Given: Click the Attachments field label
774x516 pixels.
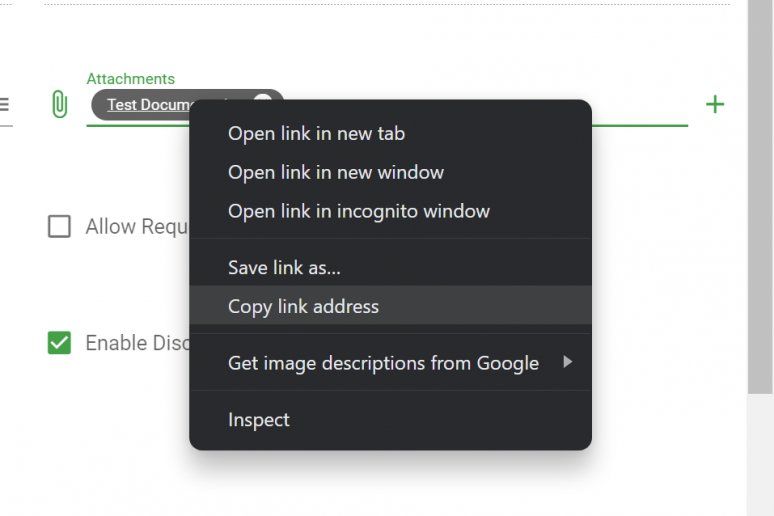Looking at the screenshot, I should [x=130, y=79].
